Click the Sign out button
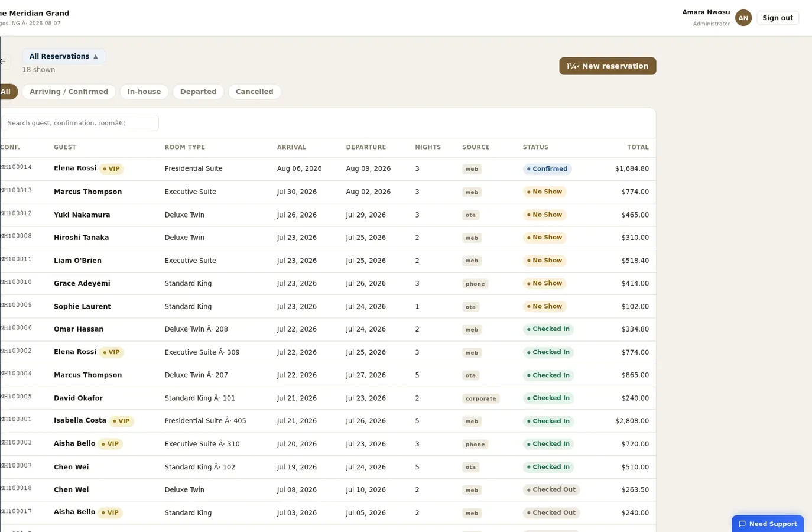The image size is (812, 532). tap(778, 18)
